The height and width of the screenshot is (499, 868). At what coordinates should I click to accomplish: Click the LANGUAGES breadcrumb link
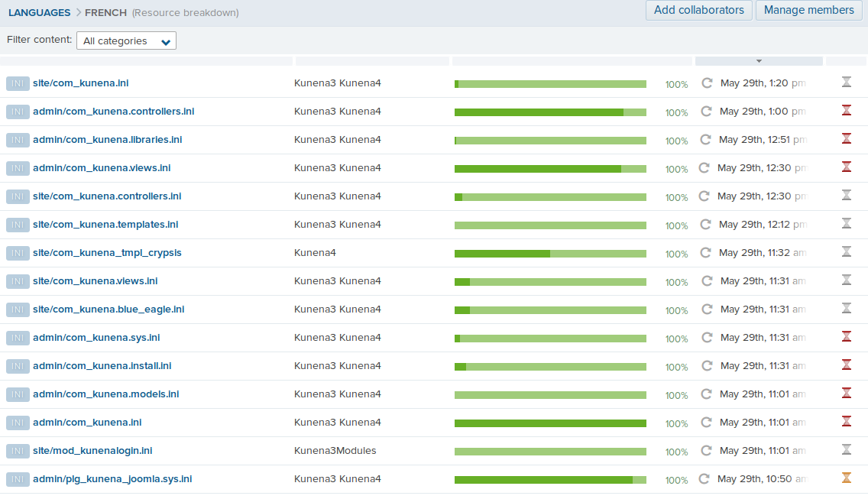click(38, 13)
